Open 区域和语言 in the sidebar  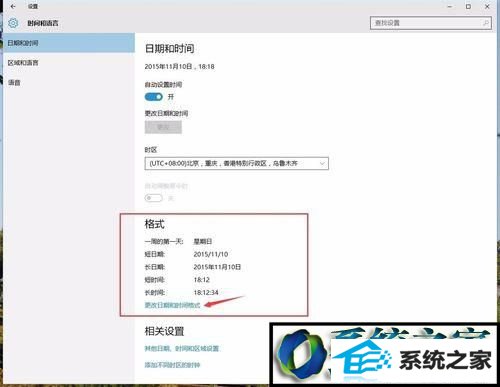click(68, 63)
